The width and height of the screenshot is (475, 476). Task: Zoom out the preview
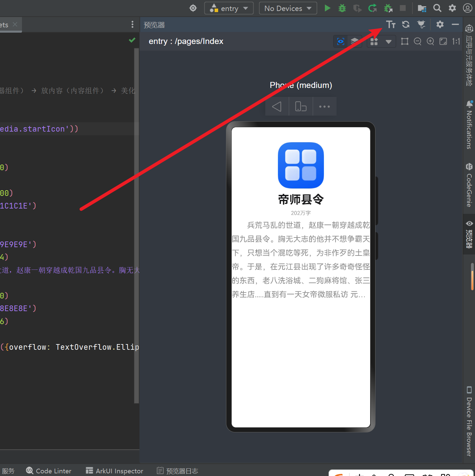(417, 41)
